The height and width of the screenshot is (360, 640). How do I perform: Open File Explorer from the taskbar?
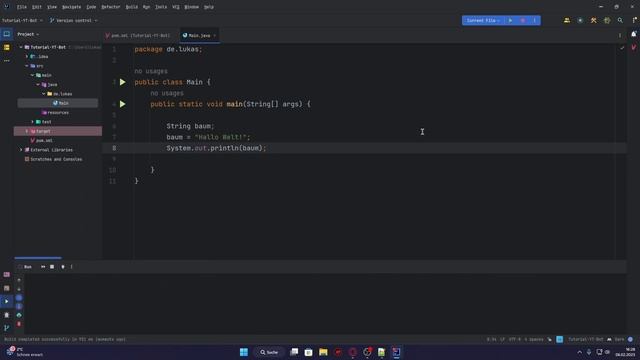pos(323,352)
